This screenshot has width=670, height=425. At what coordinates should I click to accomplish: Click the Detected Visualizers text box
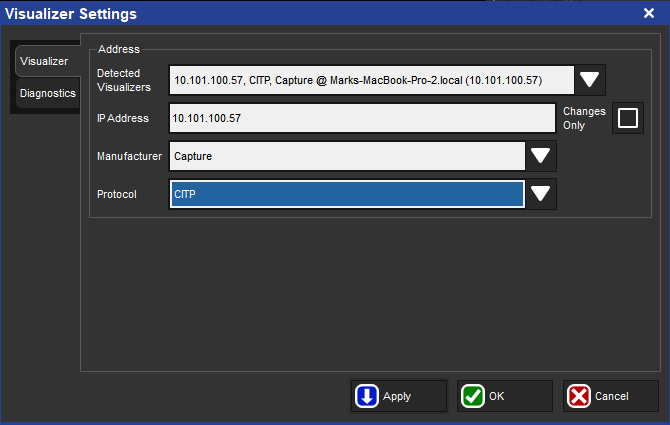click(371, 80)
